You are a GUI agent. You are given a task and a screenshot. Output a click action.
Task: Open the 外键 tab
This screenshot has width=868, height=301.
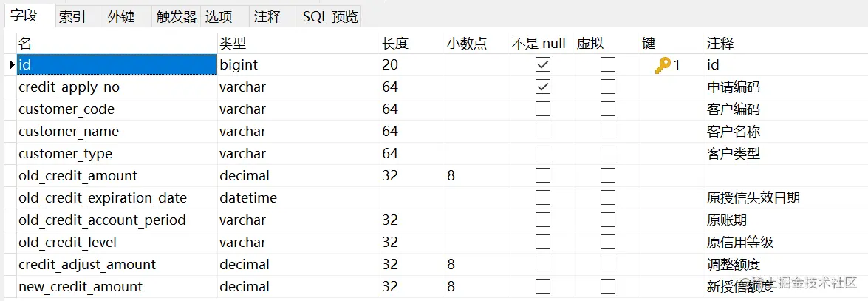(121, 17)
